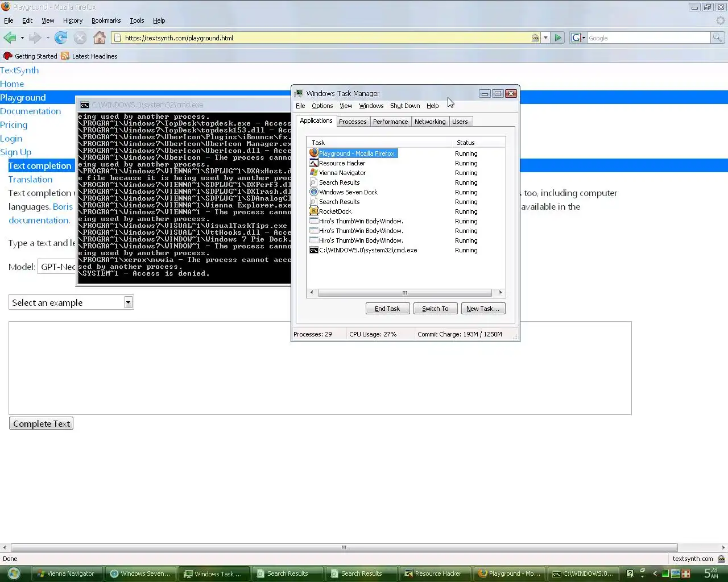Click the cmd.exe icon in the Task Manager list

point(313,250)
